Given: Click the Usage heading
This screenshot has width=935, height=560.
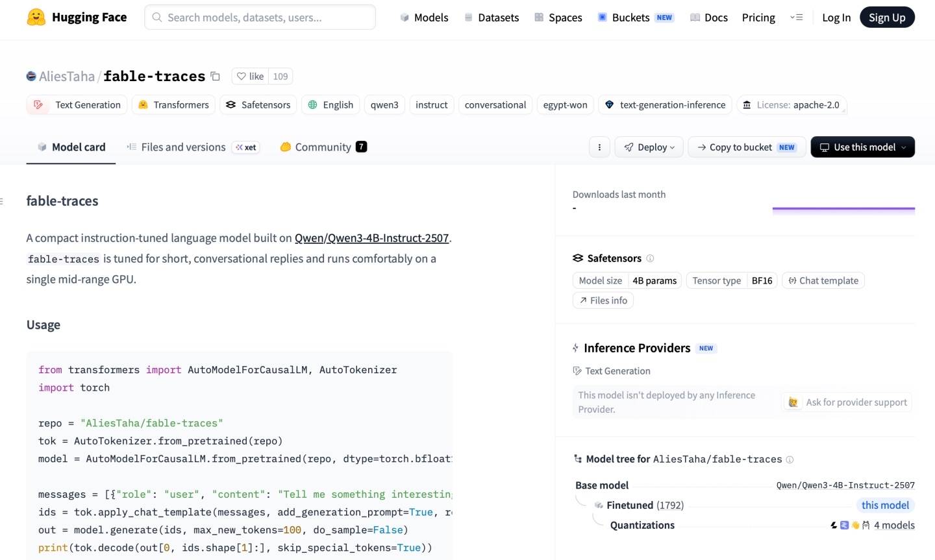Looking at the screenshot, I should coord(44,325).
